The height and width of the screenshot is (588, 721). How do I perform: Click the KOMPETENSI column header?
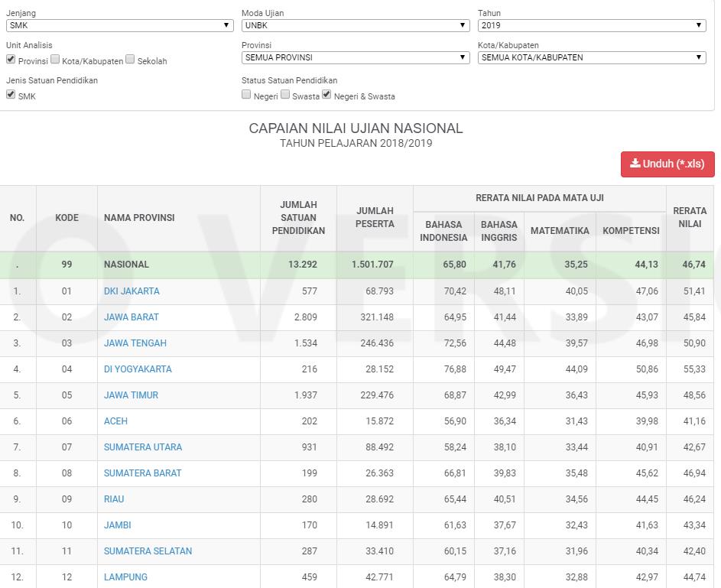coord(631,231)
